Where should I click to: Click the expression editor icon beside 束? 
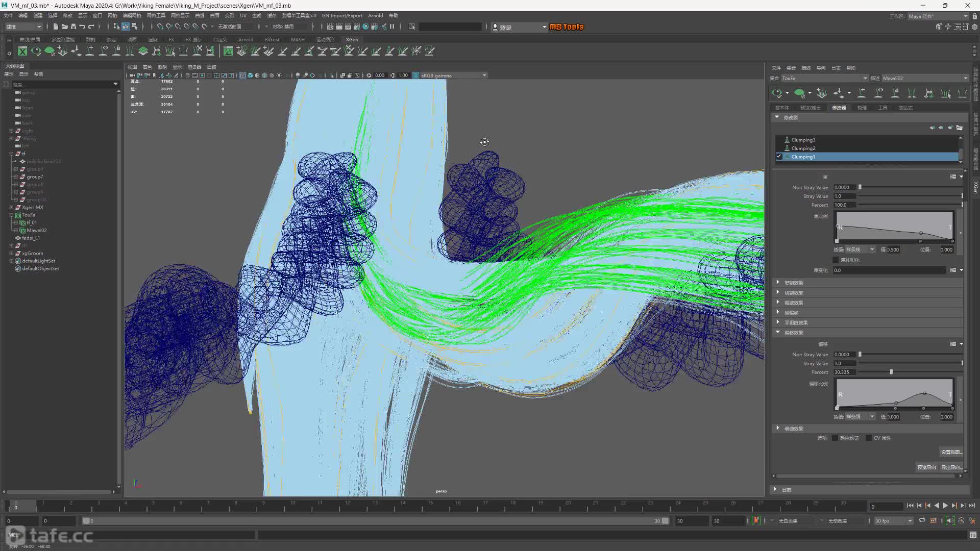pos(953,177)
